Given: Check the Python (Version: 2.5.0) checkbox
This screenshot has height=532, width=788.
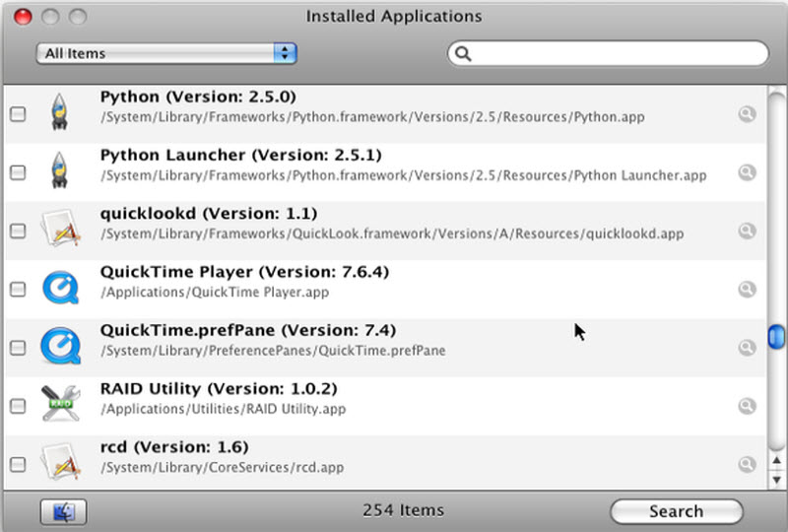Looking at the screenshot, I should [x=18, y=114].
